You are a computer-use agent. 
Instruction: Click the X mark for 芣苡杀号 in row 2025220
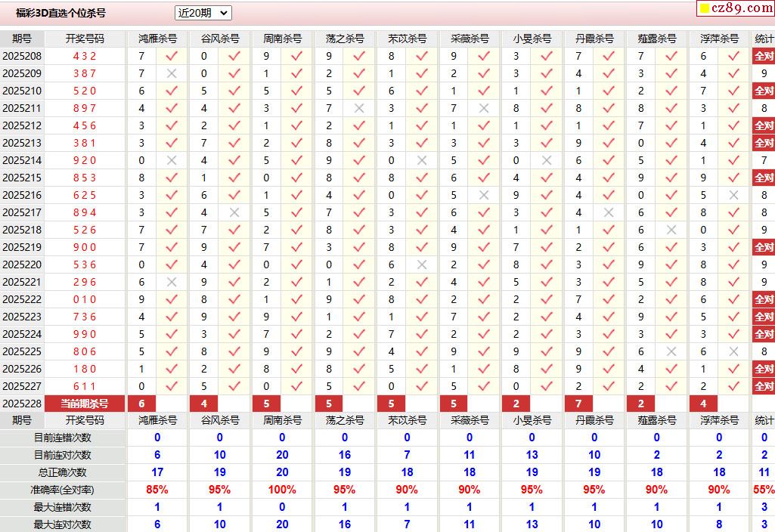(422, 264)
